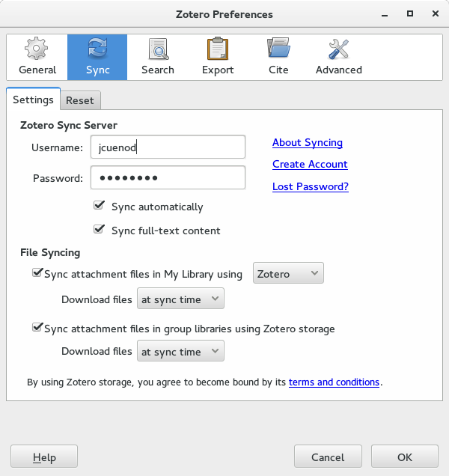The image size is (449, 476).
Task: Open the Lost Password? link
Action: 311,186
